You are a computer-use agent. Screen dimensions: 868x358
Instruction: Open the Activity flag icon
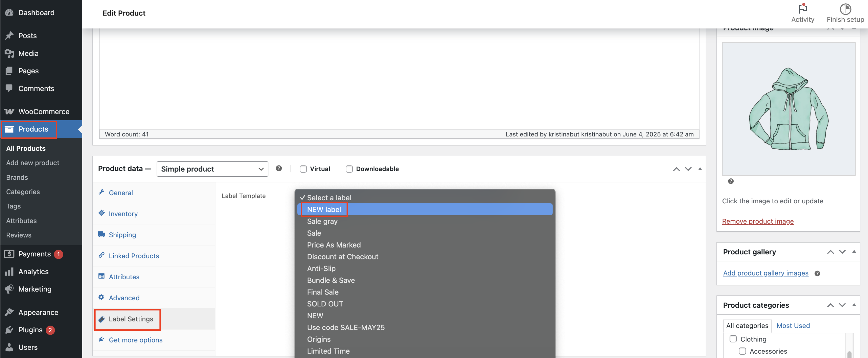coord(803,8)
